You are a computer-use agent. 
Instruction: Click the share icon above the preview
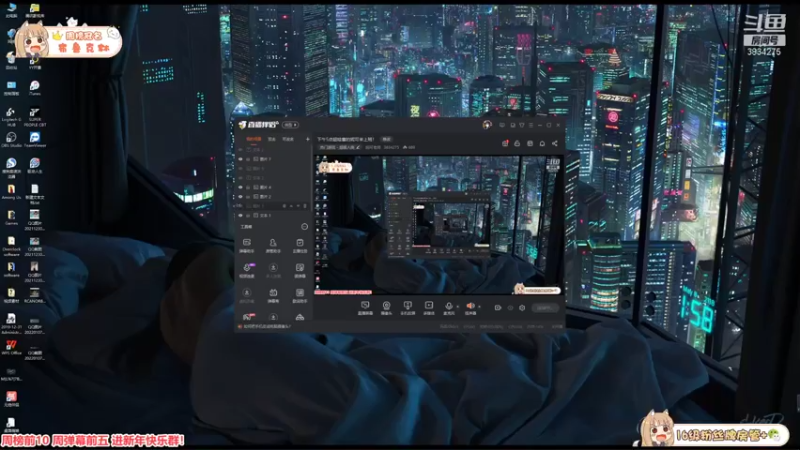coord(555,143)
